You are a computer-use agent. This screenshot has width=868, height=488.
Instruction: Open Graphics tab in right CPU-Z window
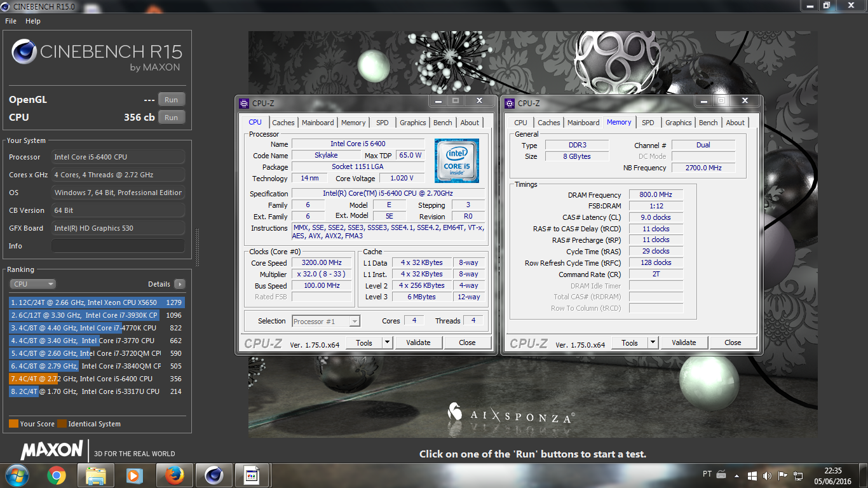pos(679,123)
